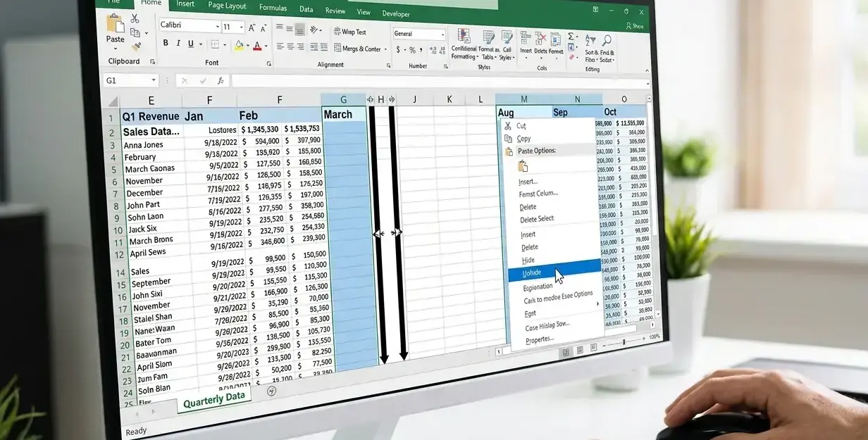Click the Increase Decimal icon

pyautogui.click(x=433, y=50)
